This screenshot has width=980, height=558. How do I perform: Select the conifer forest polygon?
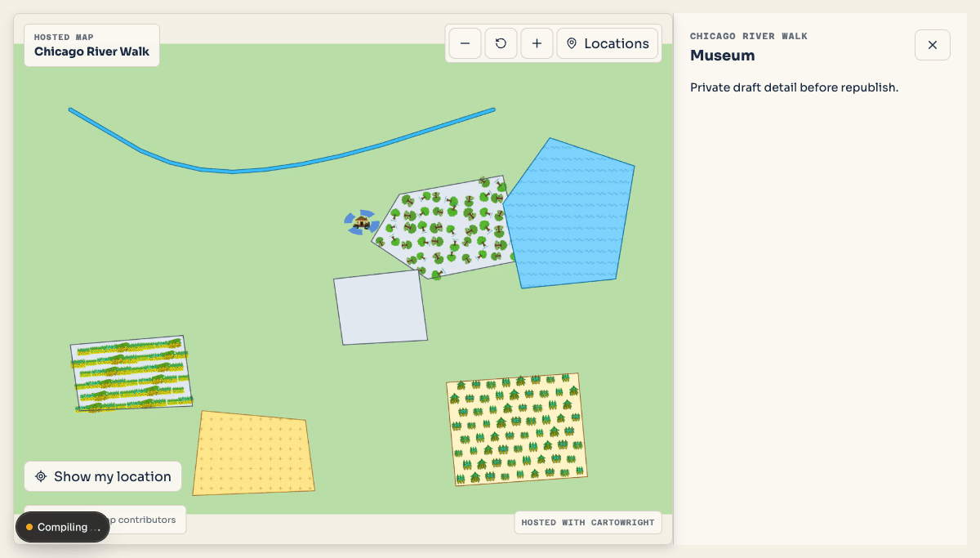[x=517, y=429]
